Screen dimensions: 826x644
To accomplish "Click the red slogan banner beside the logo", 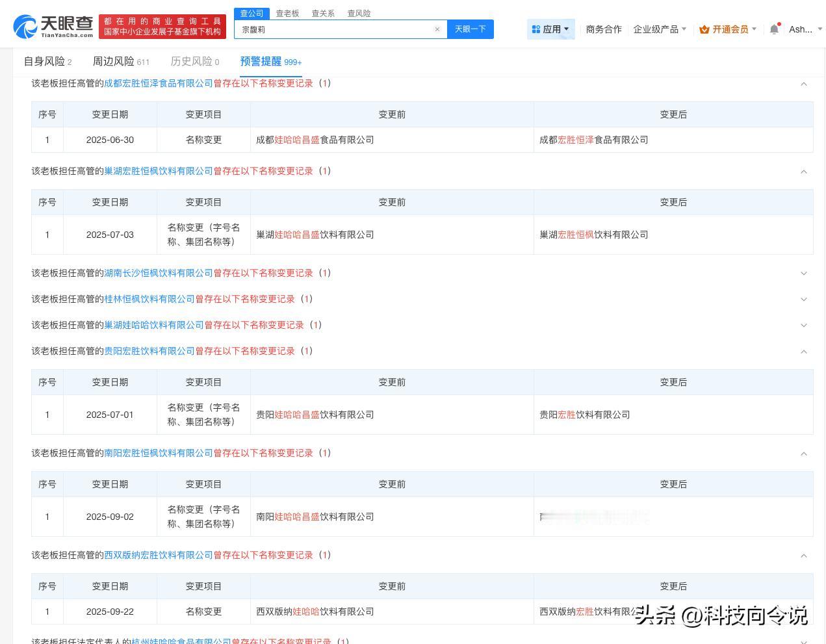I will tap(162, 27).
